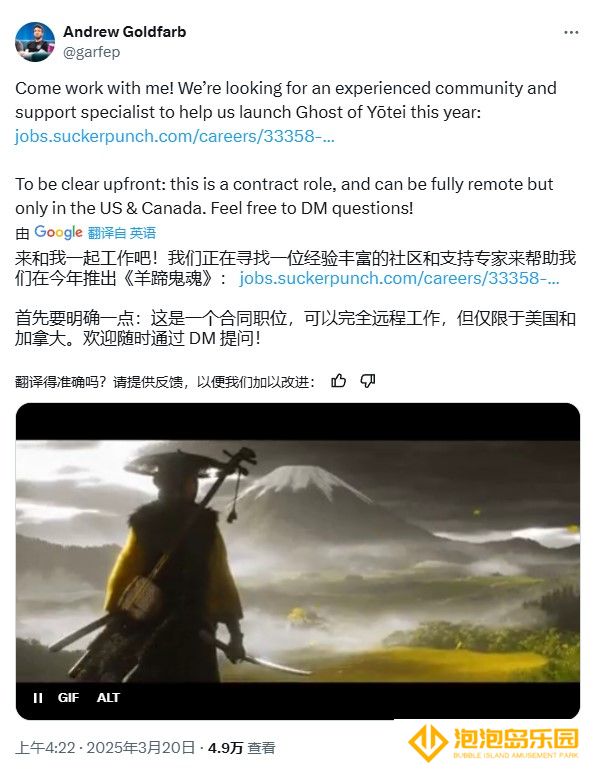Viewport: 594px width, 769px height.
Task: Click the translated Chinese tweet text
Action: pos(295,298)
